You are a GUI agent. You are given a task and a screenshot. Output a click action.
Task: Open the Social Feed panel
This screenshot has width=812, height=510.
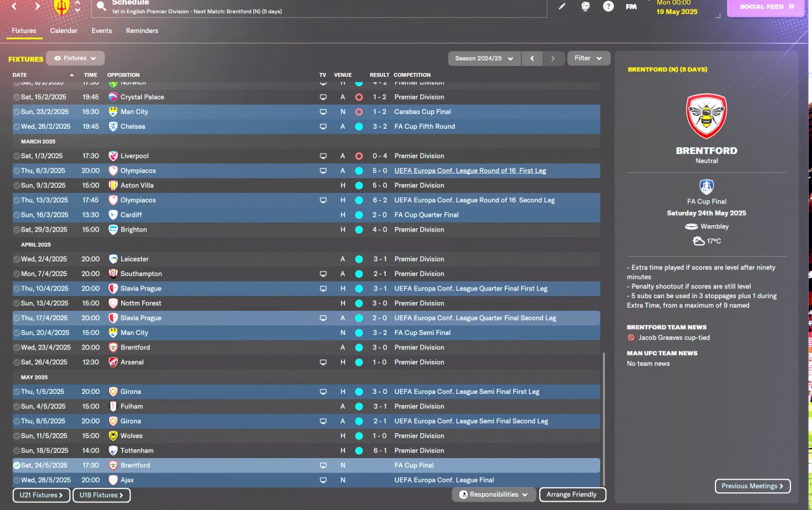pyautogui.click(x=765, y=7)
